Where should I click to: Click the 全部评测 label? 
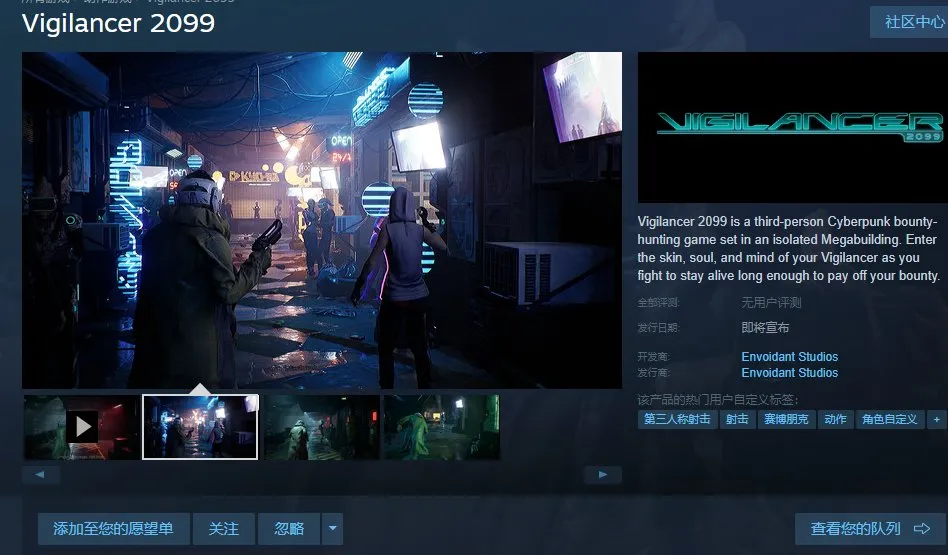[658, 302]
